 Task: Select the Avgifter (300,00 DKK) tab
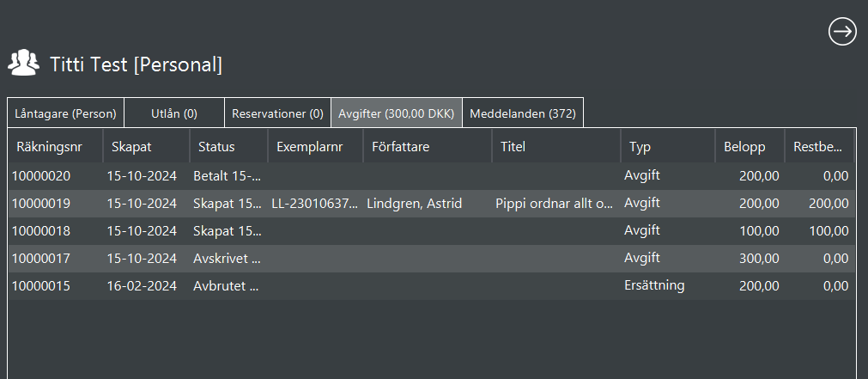pyautogui.click(x=397, y=113)
